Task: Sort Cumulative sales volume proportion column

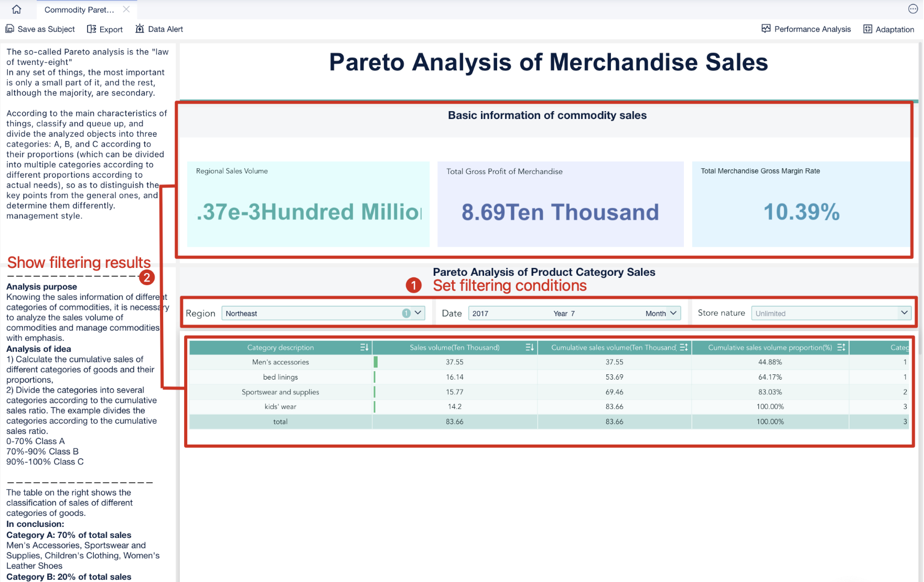Action: click(x=841, y=348)
